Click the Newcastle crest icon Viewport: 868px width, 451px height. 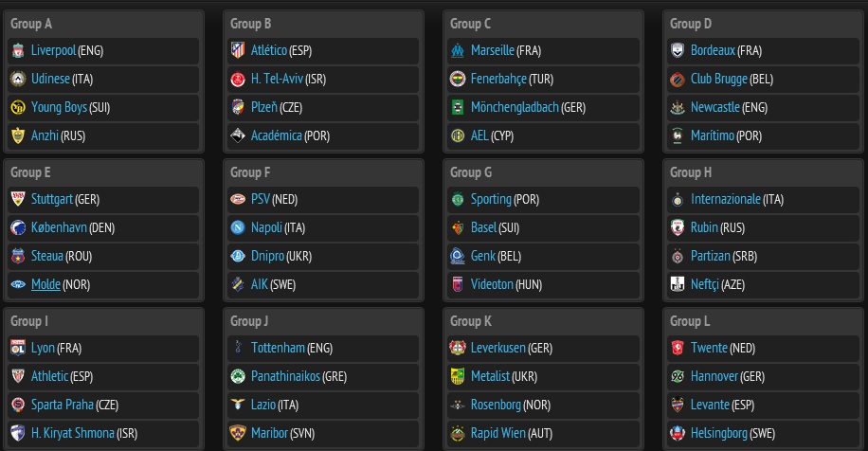click(x=677, y=107)
